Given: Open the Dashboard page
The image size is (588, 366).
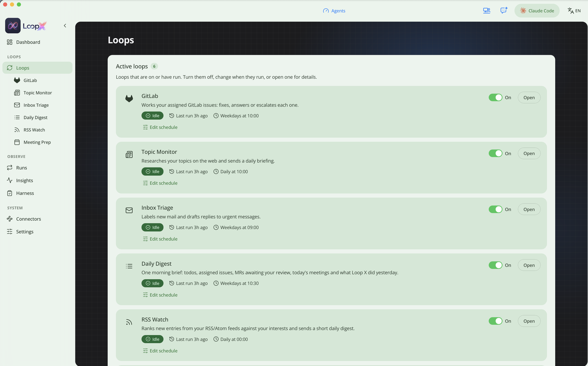Looking at the screenshot, I should (37, 42).
